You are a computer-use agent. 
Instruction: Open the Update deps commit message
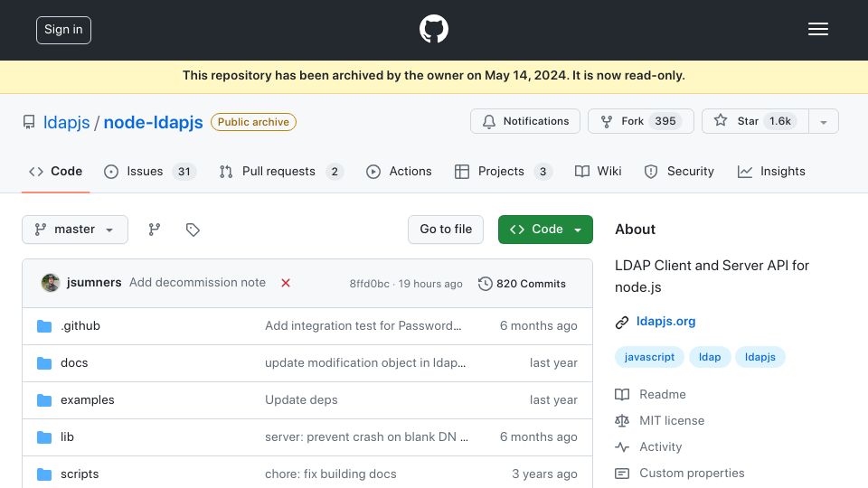click(x=301, y=400)
